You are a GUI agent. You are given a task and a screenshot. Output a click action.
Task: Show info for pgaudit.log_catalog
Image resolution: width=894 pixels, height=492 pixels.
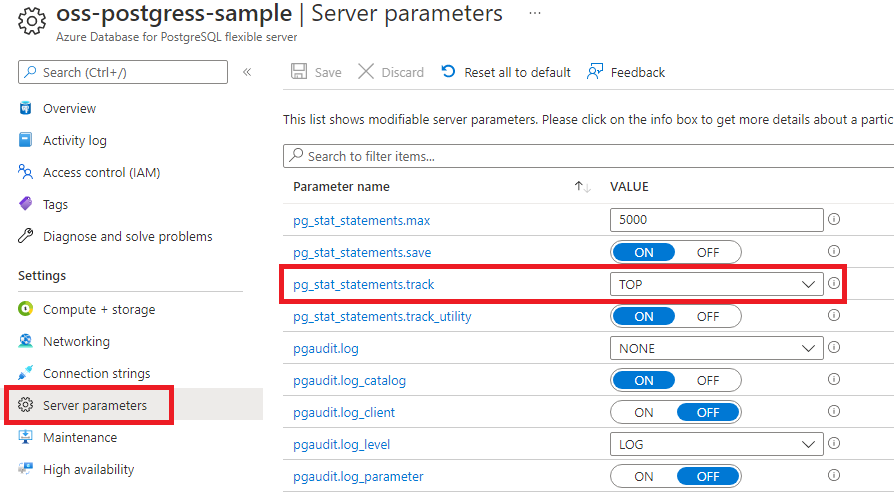click(x=834, y=379)
